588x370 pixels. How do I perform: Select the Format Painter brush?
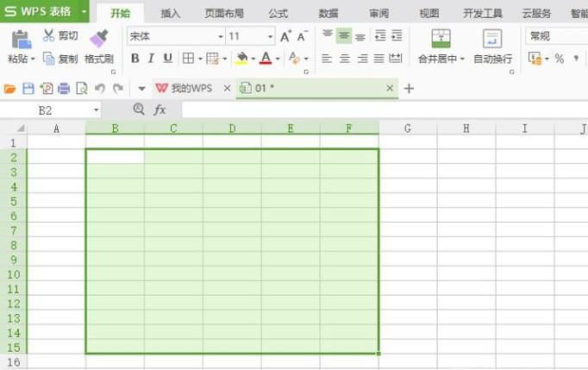pos(99,38)
